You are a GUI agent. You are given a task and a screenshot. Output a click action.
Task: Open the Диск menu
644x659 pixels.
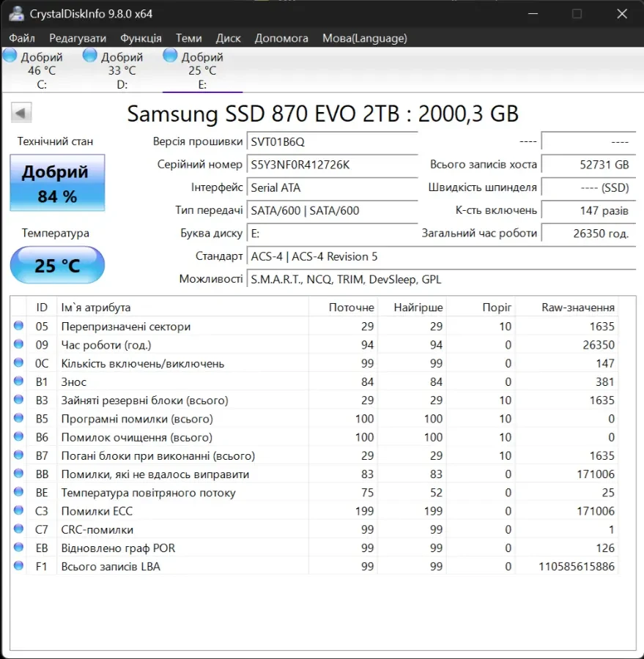(x=228, y=38)
